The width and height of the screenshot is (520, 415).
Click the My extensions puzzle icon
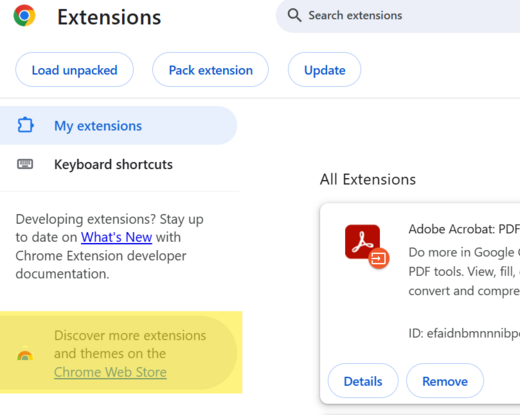25,125
